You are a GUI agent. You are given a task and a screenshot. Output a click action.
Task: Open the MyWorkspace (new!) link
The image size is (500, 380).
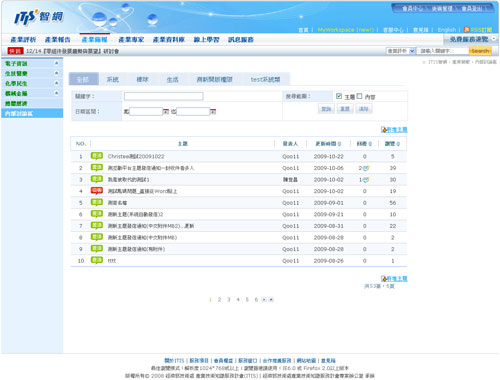coord(346,30)
